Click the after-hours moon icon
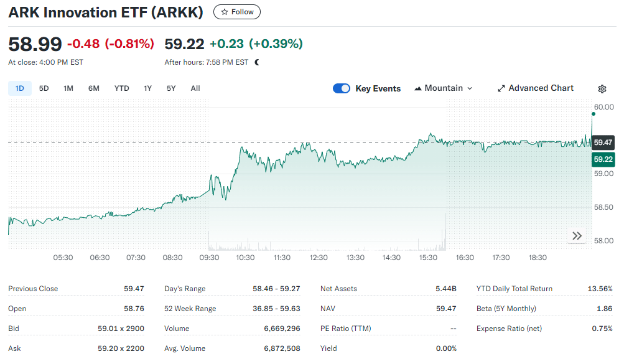Image resolution: width=624 pixels, height=364 pixels. pos(257,62)
